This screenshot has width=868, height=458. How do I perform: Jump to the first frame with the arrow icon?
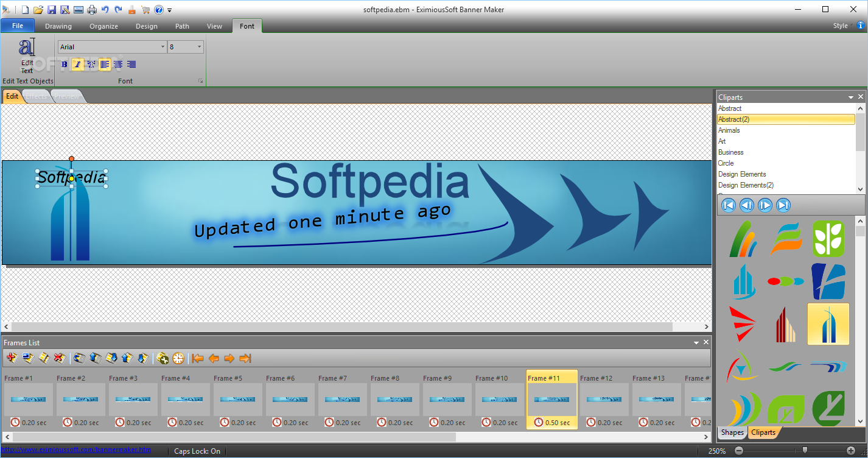point(197,358)
